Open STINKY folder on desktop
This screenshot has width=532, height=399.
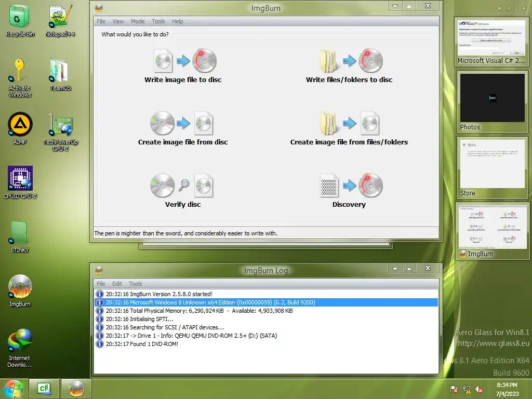20,237
